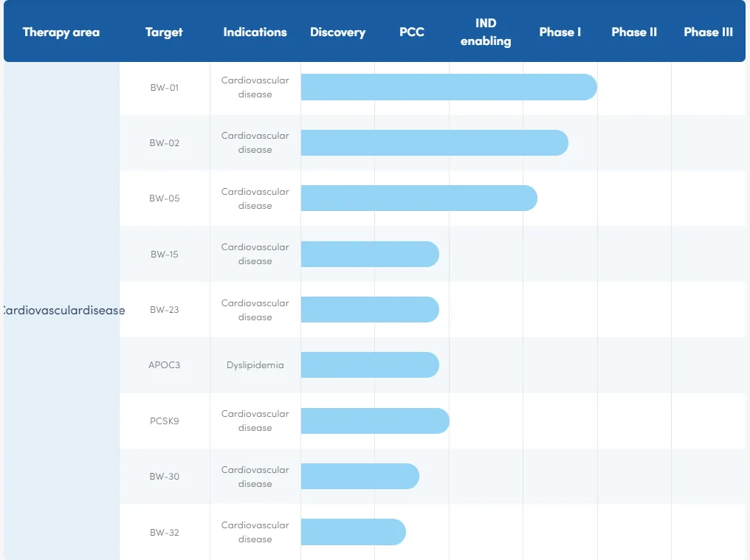
Task: Click the APOC3 target cell
Action: point(164,365)
